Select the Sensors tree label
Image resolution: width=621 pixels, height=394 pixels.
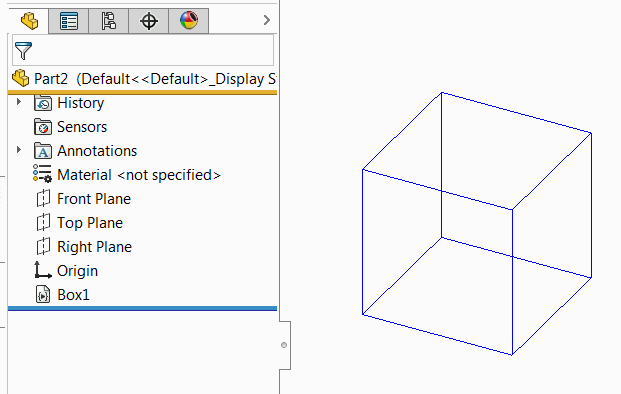coord(82,127)
